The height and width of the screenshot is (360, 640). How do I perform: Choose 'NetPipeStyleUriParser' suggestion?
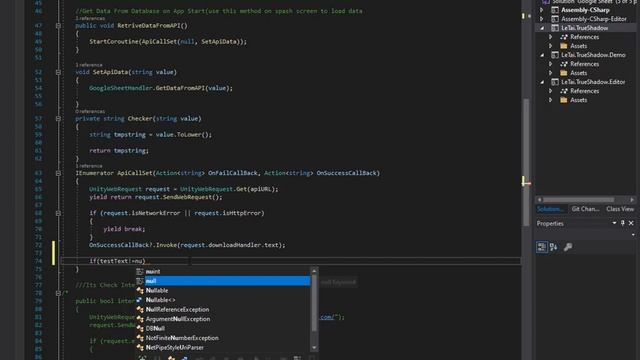coord(175,348)
